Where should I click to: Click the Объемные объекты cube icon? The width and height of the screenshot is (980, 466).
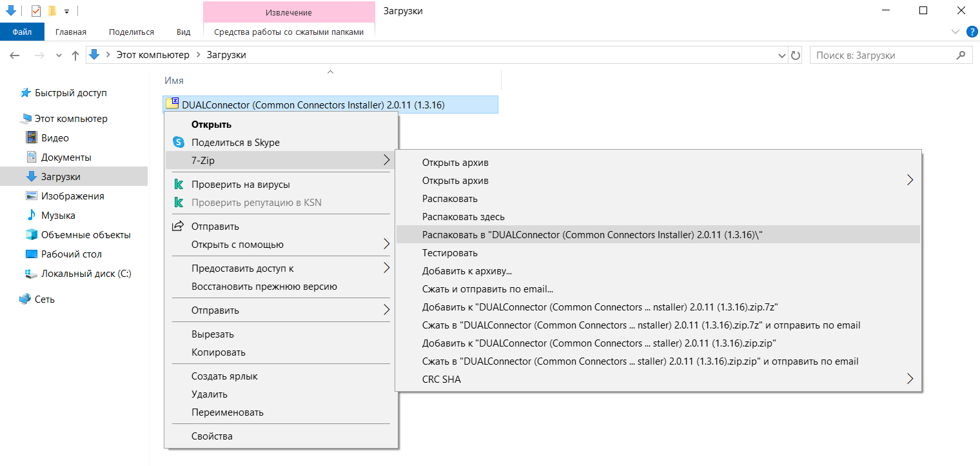(x=32, y=235)
